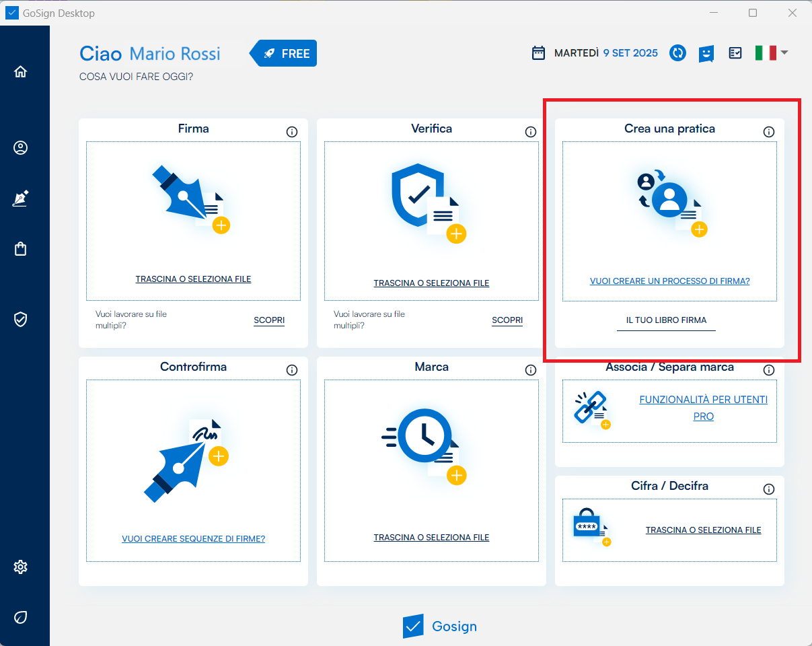The height and width of the screenshot is (646, 812).
Task: Open IL TUO LIBRO FIRMA
Action: coord(666,320)
